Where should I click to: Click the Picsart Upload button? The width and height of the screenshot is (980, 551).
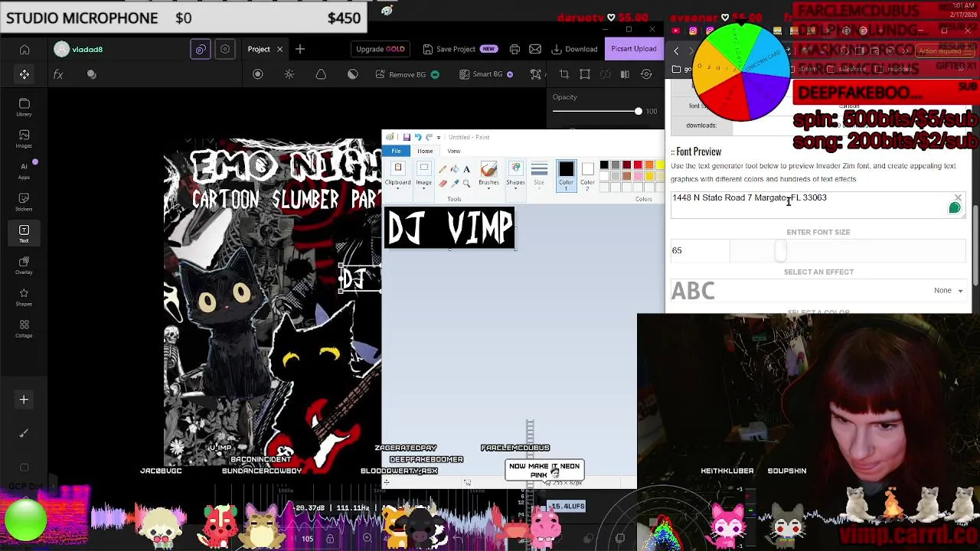[x=634, y=49]
